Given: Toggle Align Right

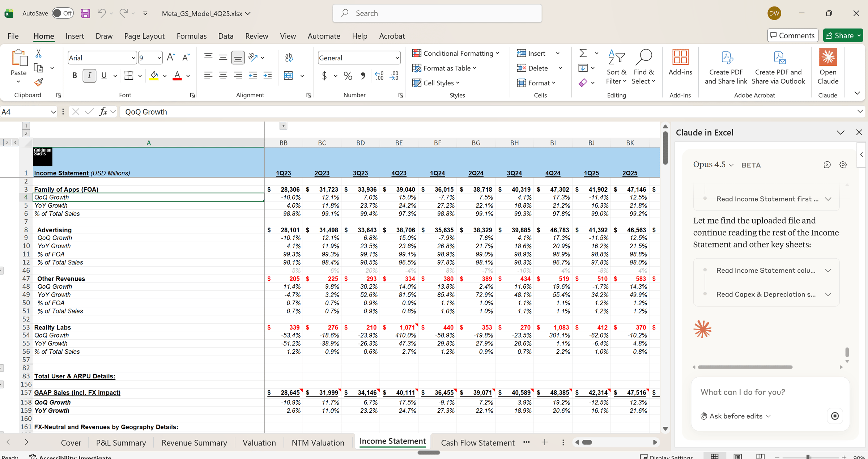Looking at the screenshot, I should 238,76.
